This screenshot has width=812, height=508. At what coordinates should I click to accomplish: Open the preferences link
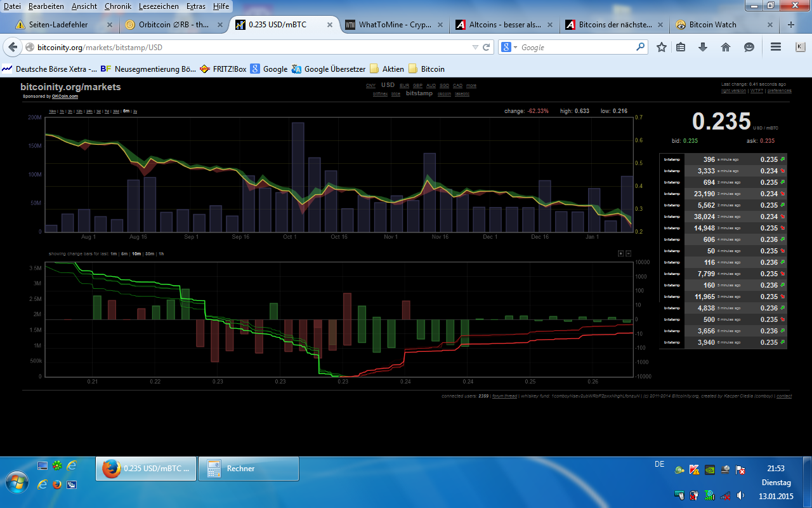(x=780, y=91)
